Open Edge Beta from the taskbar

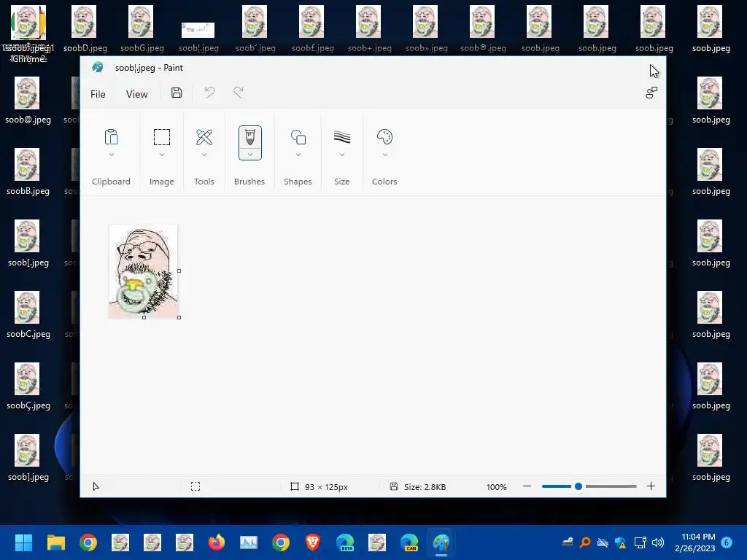click(x=345, y=542)
